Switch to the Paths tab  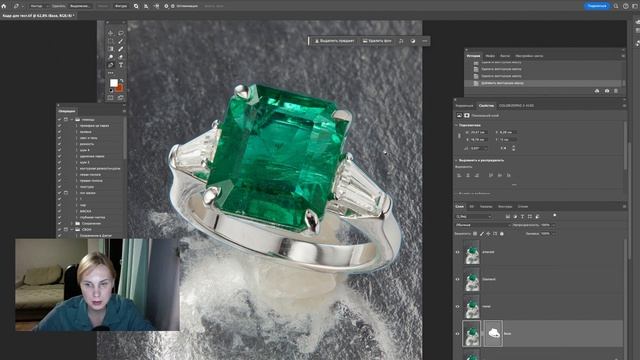[505, 207]
